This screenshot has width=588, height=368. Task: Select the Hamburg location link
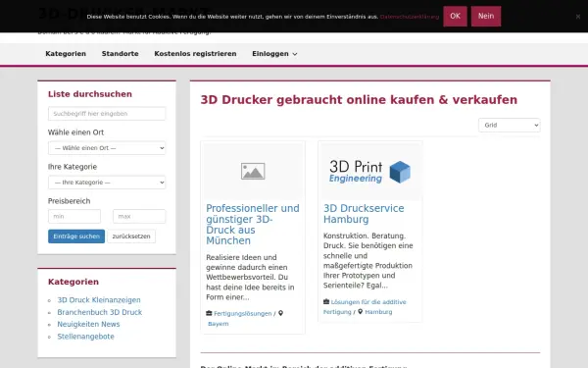coord(378,312)
